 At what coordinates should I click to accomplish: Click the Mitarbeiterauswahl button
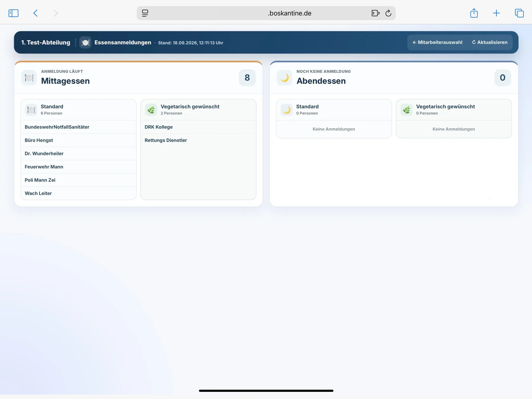(437, 42)
